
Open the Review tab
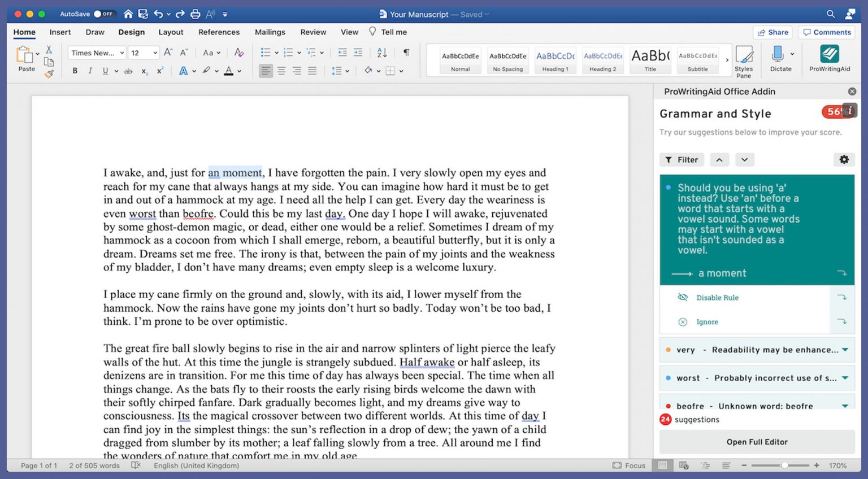coord(313,32)
